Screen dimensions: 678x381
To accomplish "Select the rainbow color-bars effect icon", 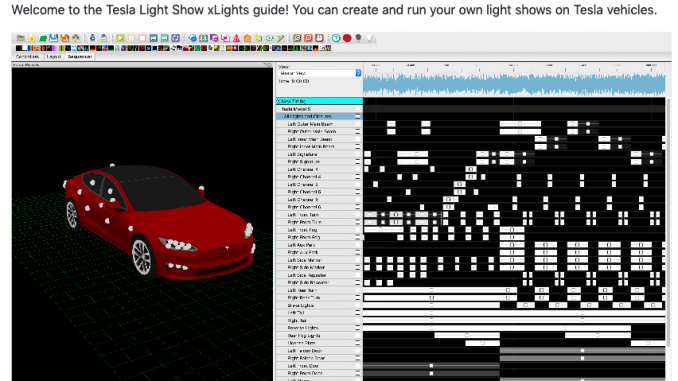I will point(30,48).
